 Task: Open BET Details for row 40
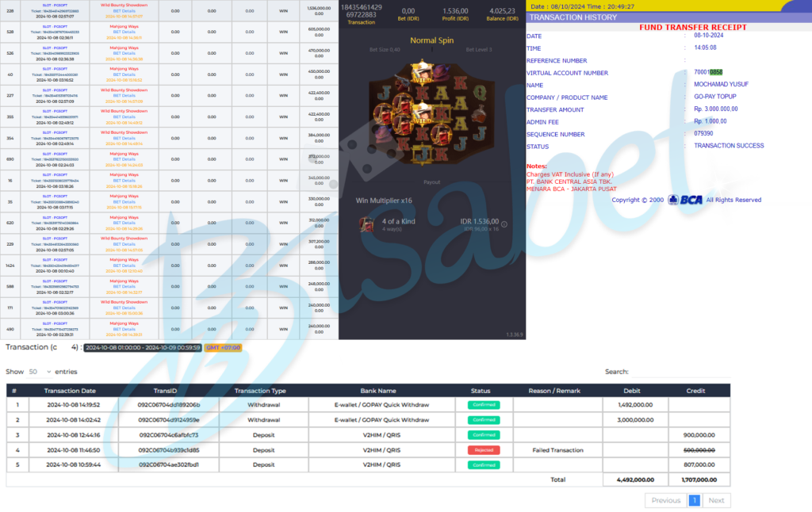click(x=124, y=75)
